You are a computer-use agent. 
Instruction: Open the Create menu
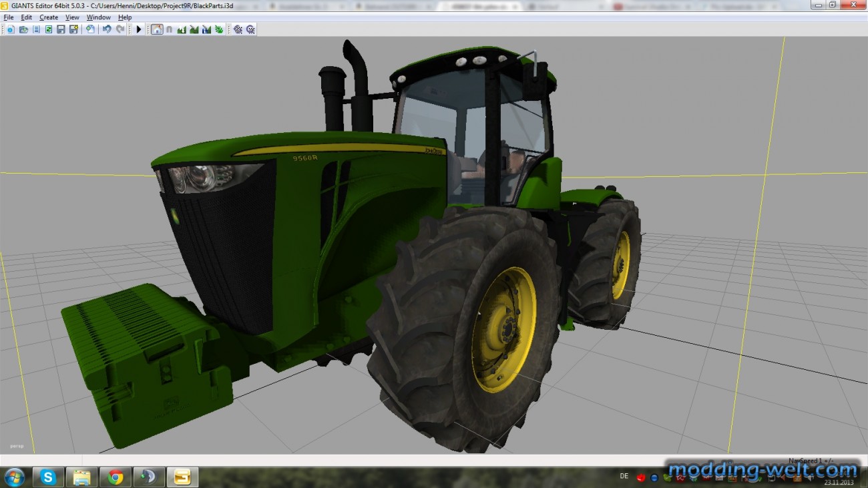click(x=49, y=17)
